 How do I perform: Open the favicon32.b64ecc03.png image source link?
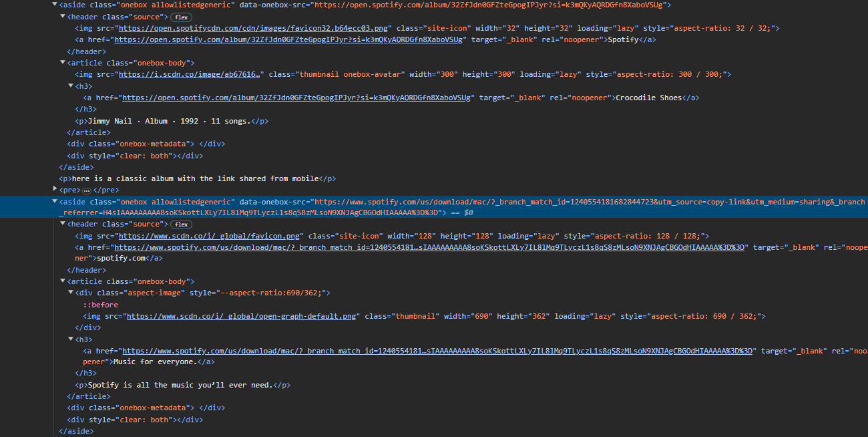tap(253, 28)
